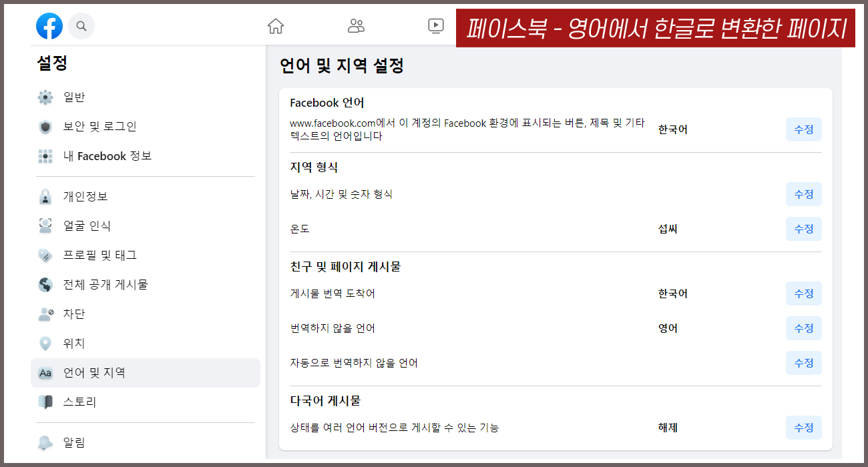Open 내 Facebook 정보 section
The width and height of the screenshot is (868, 467).
146,156
